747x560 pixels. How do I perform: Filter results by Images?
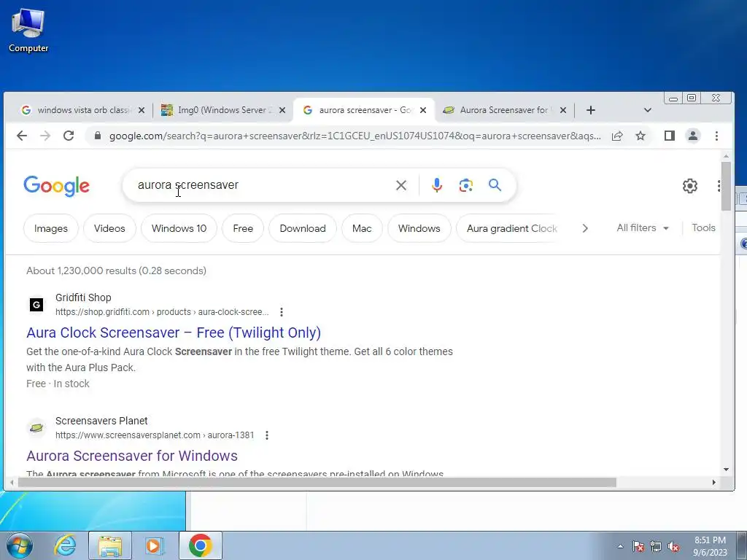(51, 228)
